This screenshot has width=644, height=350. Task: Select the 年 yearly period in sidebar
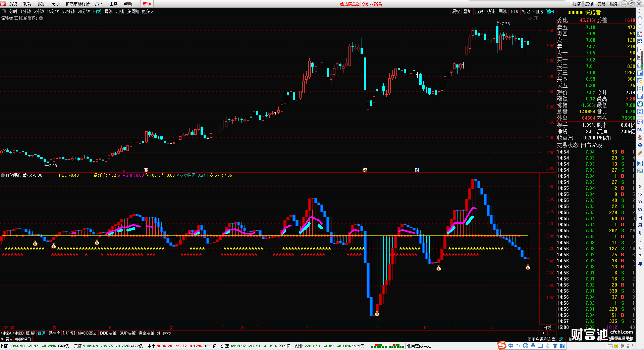(x=640, y=264)
